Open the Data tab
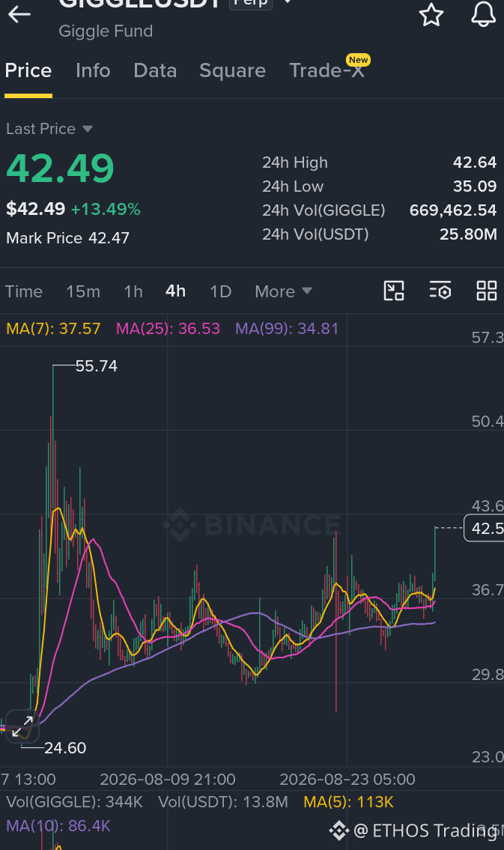Viewport: 504px width, 850px height. click(155, 71)
